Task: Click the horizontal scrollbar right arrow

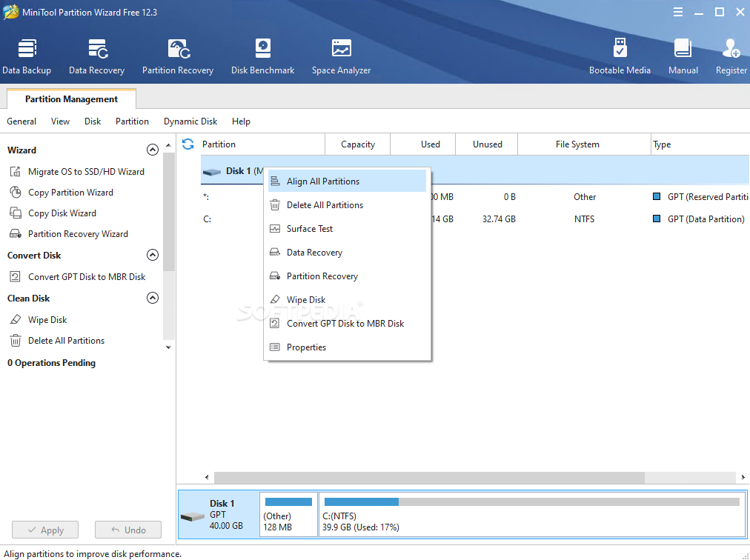Action: coord(743,477)
